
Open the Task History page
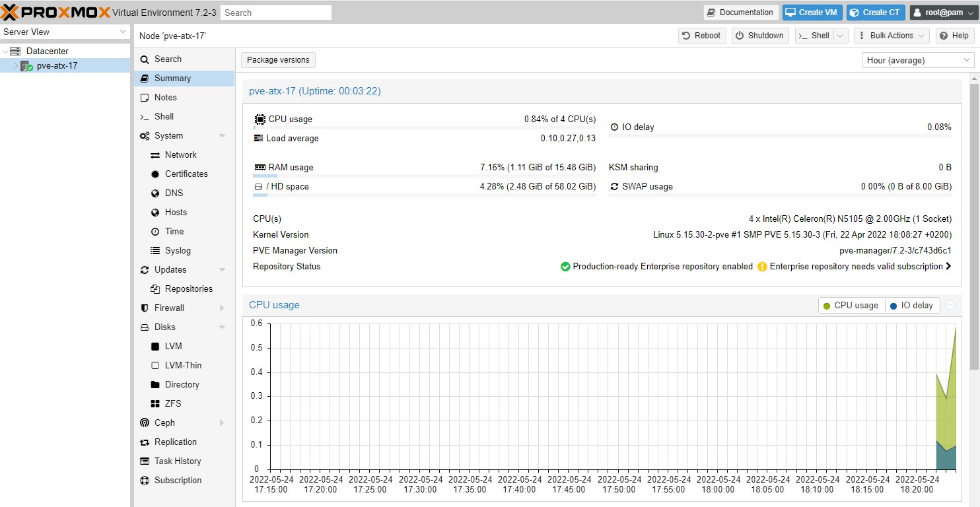point(184,461)
